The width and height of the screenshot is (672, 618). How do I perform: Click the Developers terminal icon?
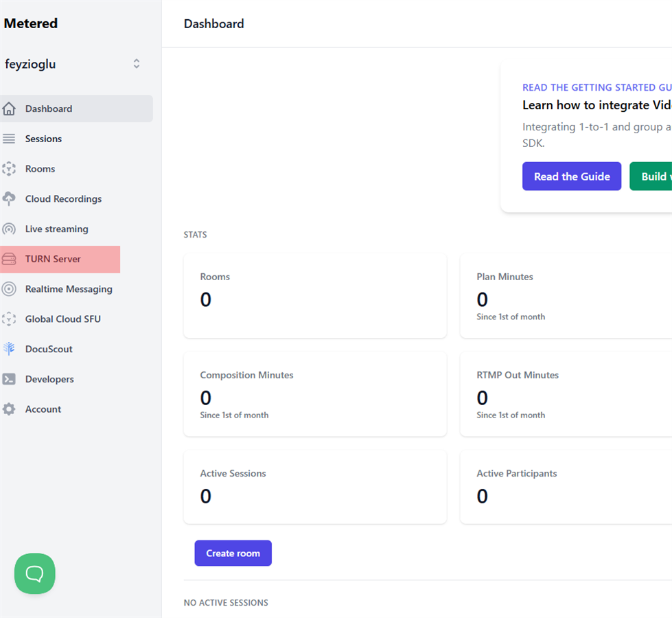9,378
